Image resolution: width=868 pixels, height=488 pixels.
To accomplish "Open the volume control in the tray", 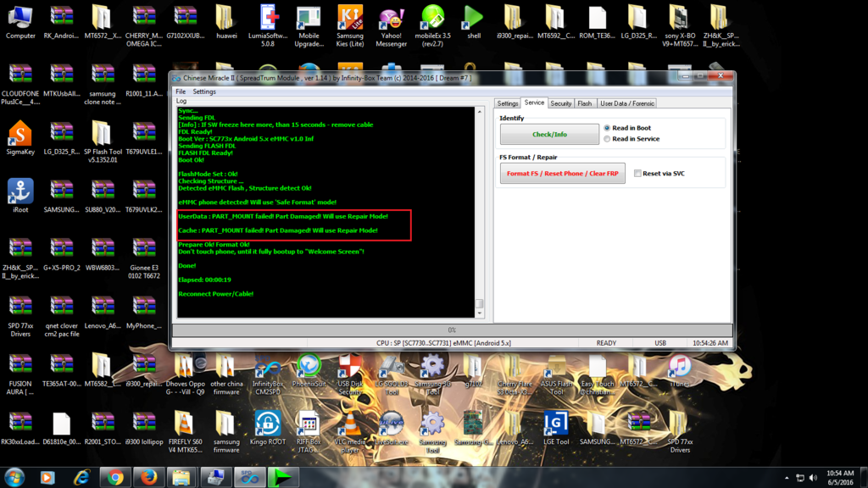I will [x=813, y=478].
